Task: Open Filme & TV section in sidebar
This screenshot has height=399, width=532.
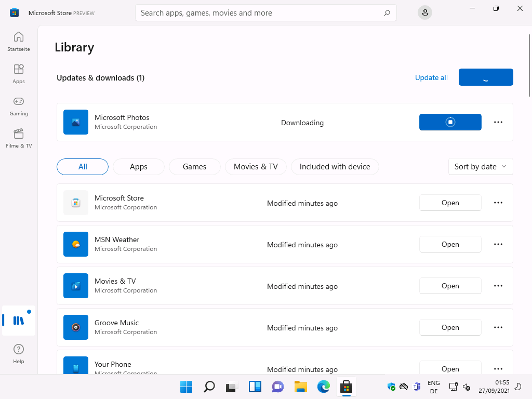Action: coord(19,138)
